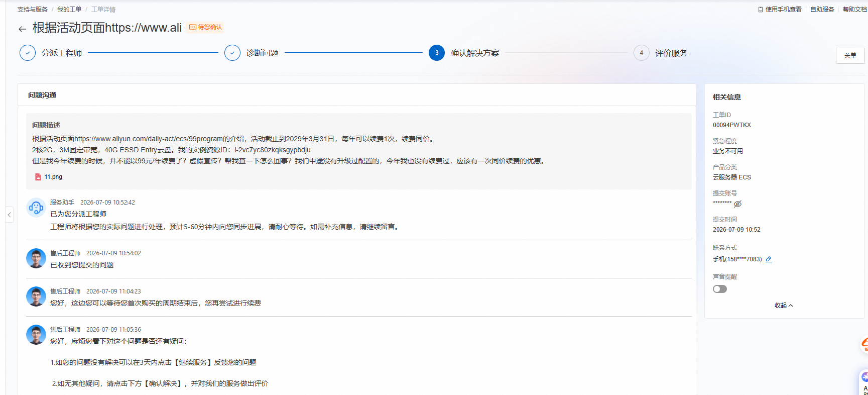Click the contact phone 手机(158****7083)
Viewport: 868px width, 395px height.
[x=737, y=259]
